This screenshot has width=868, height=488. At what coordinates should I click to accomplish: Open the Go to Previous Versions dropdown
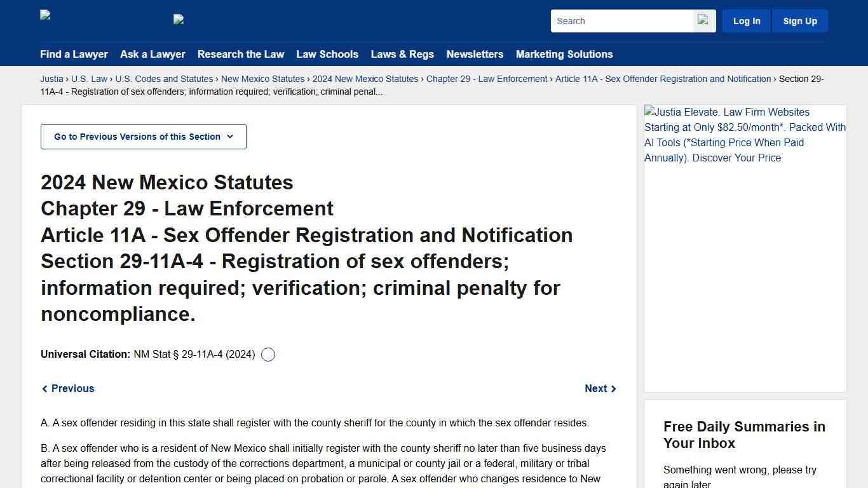coord(143,136)
